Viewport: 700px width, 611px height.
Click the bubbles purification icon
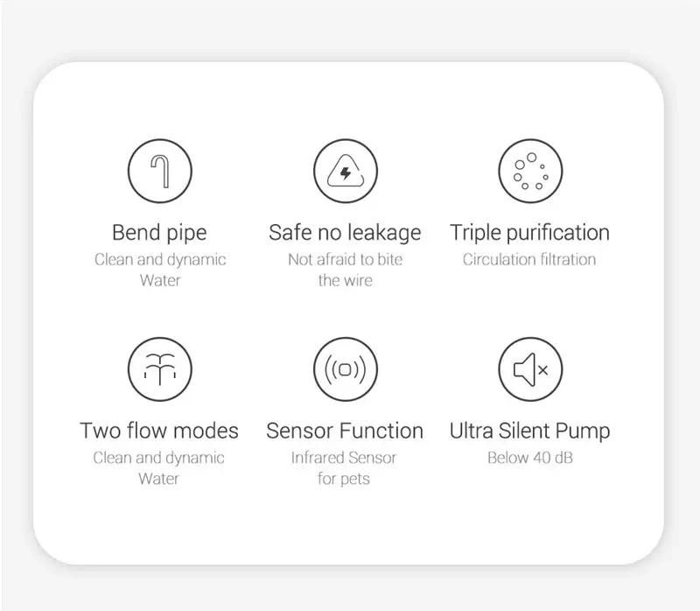tap(530, 171)
